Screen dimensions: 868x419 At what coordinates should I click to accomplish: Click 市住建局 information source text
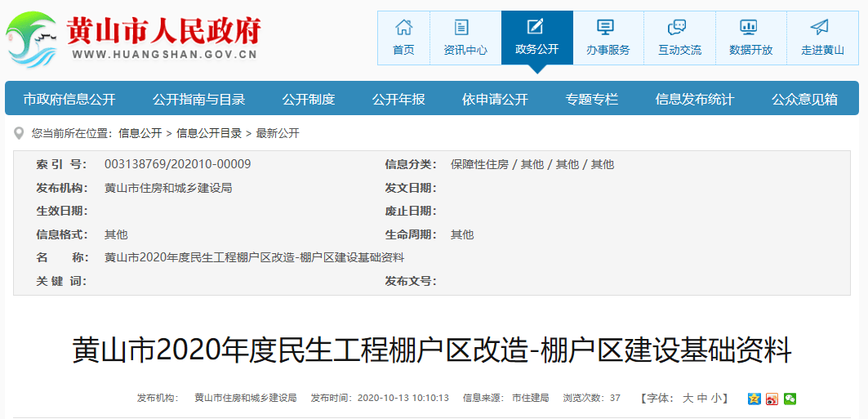pos(530,398)
